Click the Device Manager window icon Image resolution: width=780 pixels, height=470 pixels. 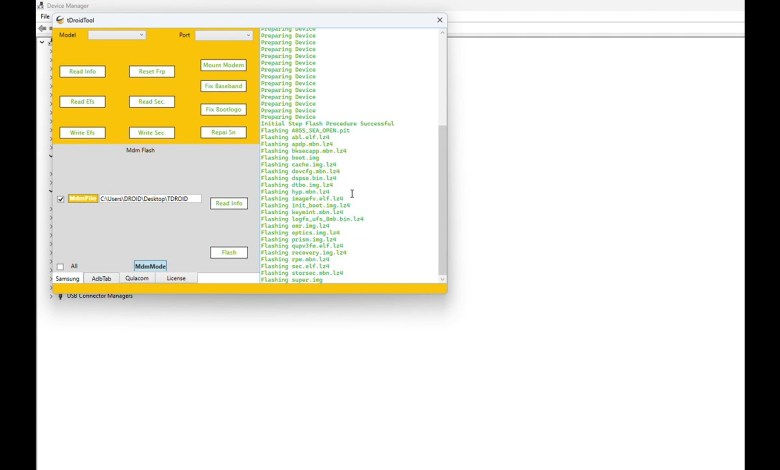click(41, 5)
